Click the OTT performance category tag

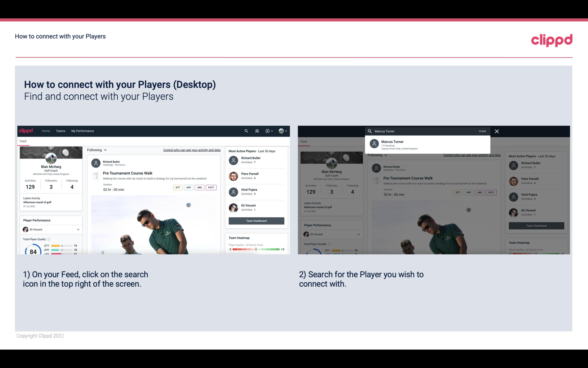[177, 187]
